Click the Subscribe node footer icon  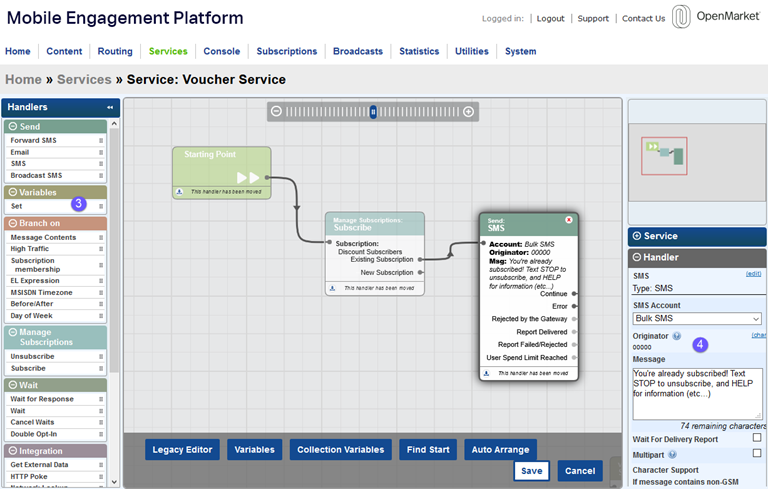click(333, 288)
